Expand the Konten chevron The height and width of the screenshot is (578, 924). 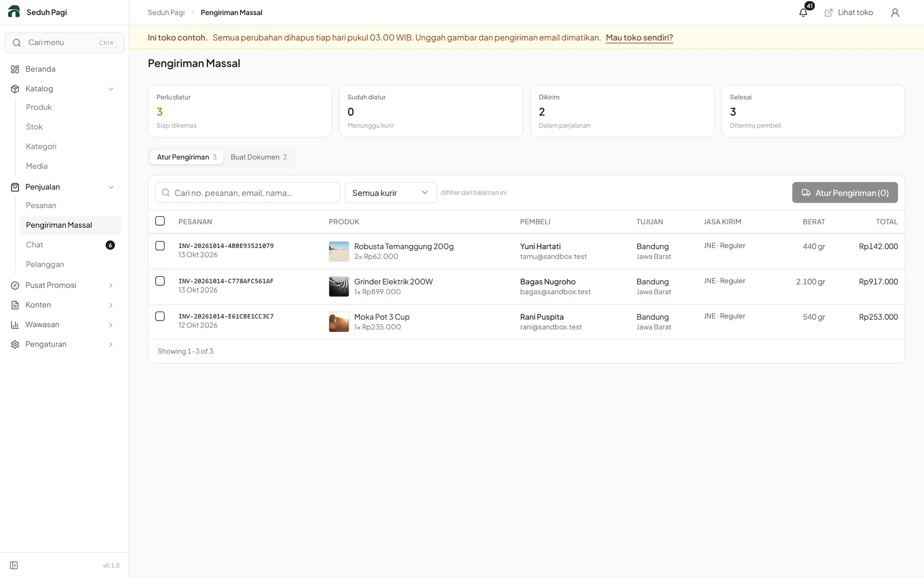click(x=111, y=305)
